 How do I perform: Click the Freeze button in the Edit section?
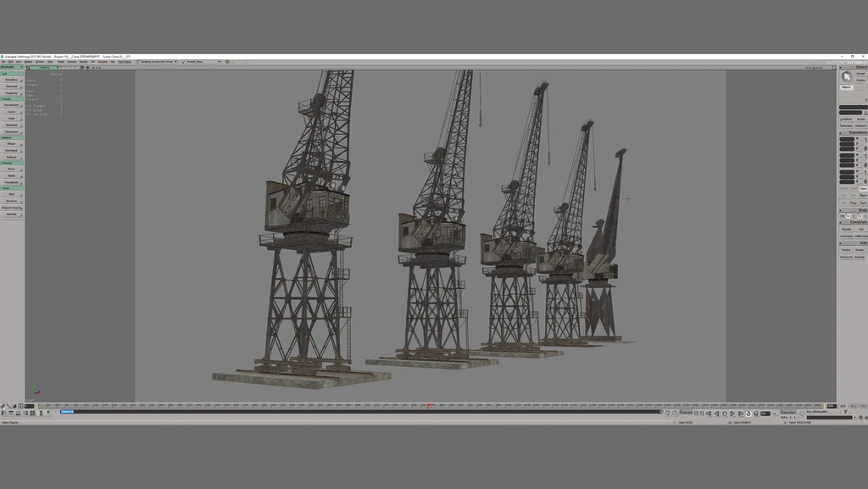point(846,250)
